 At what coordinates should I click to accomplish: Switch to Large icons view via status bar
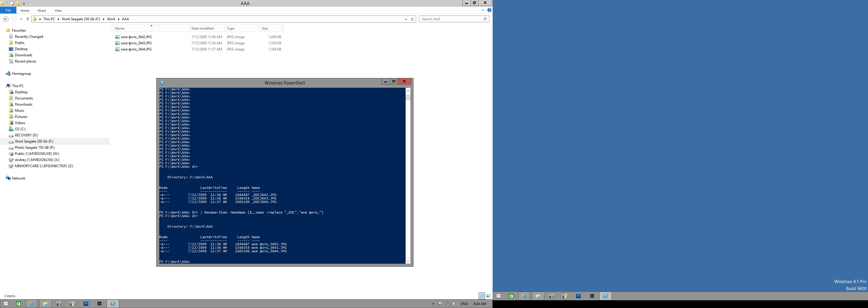(x=488, y=296)
